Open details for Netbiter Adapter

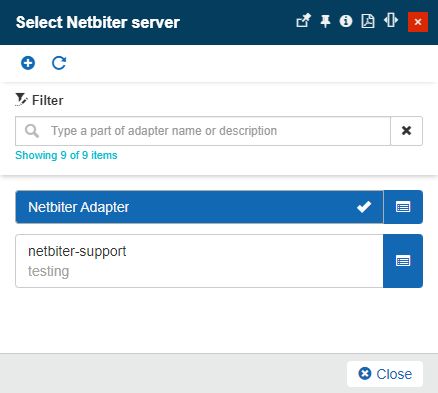tap(403, 207)
